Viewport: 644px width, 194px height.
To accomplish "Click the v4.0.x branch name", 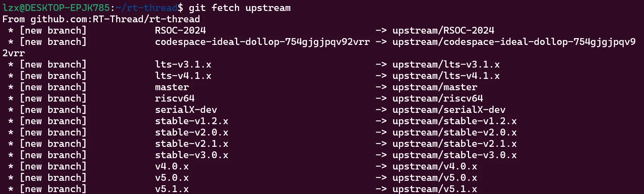I will coord(172,166).
